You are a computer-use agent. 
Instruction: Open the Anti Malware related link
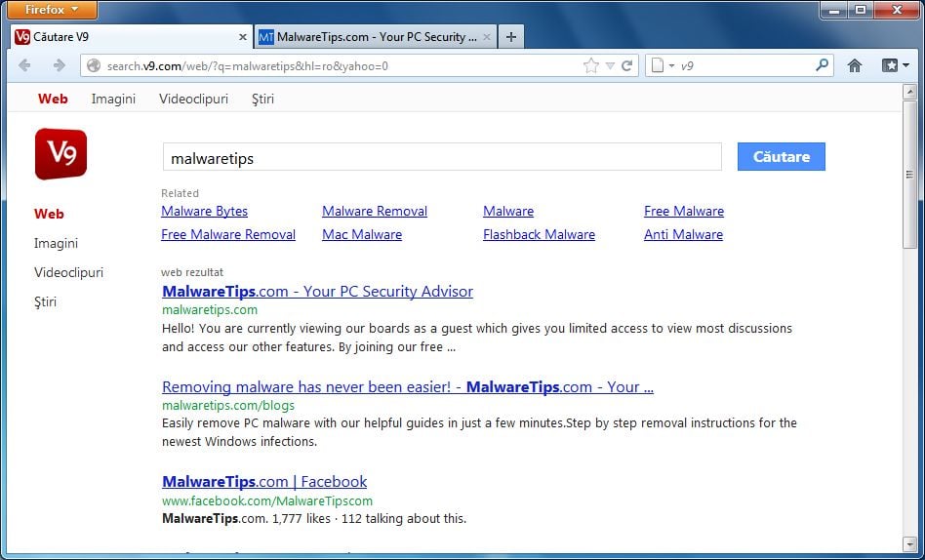(x=683, y=235)
